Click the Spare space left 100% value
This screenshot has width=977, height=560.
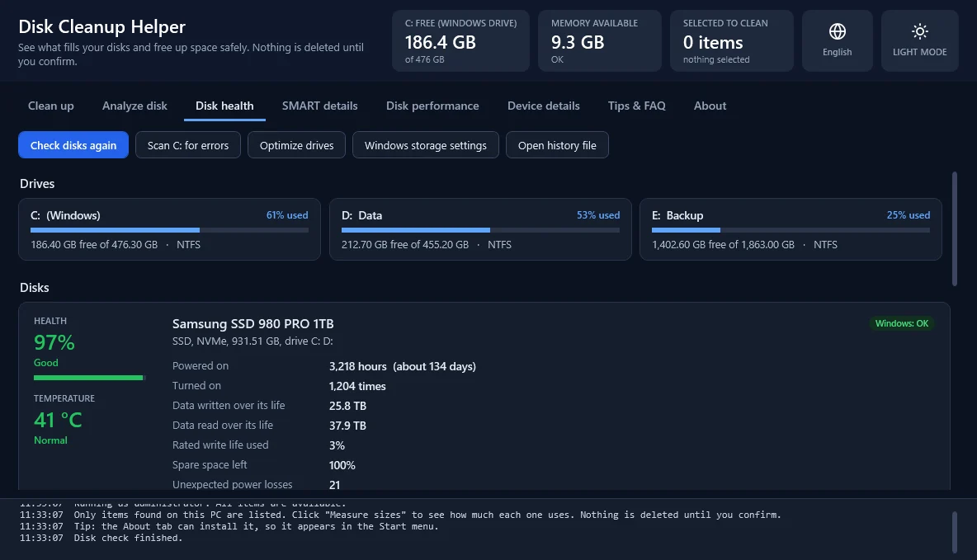click(x=342, y=465)
